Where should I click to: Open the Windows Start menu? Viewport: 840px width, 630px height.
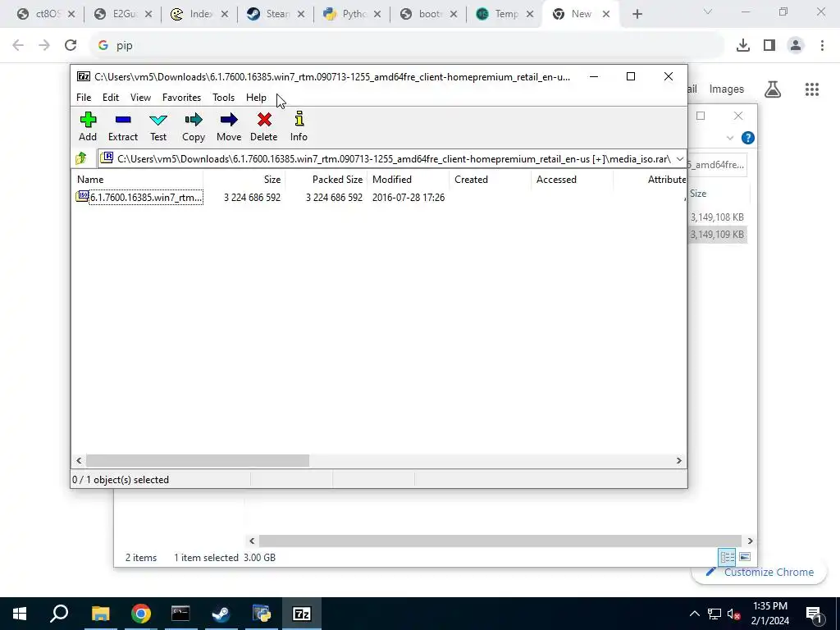(20, 614)
